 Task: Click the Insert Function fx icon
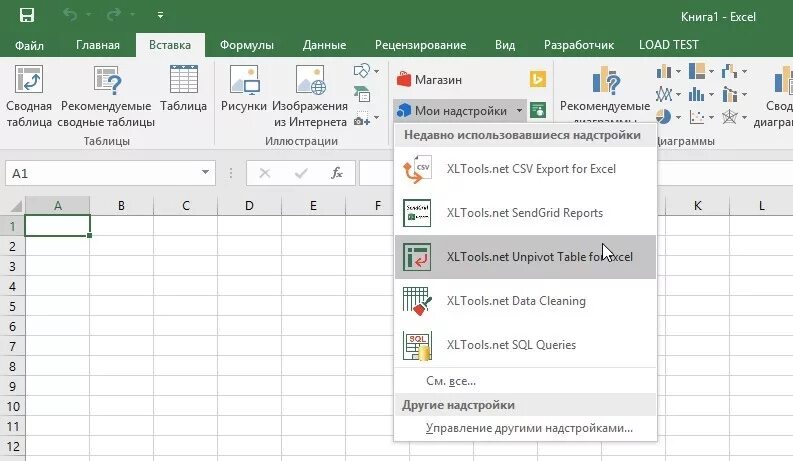tap(337, 173)
